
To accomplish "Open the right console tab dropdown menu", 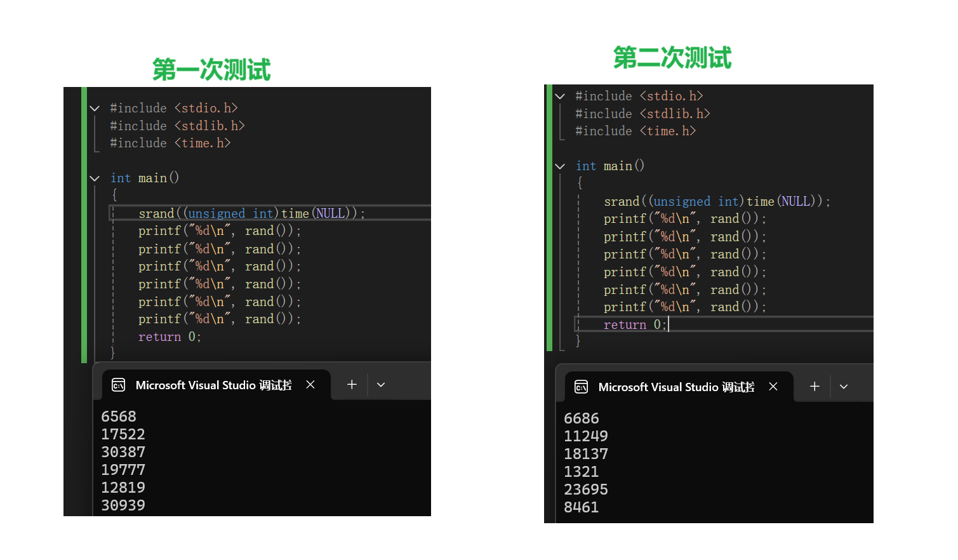I will click(844, 387).
